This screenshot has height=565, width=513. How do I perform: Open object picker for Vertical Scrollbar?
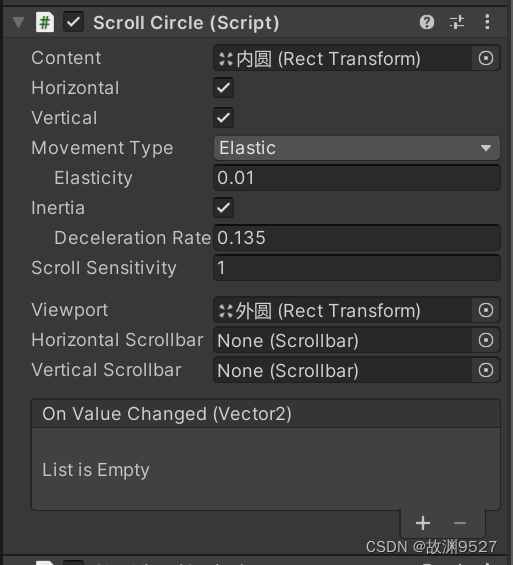(486, 370)
